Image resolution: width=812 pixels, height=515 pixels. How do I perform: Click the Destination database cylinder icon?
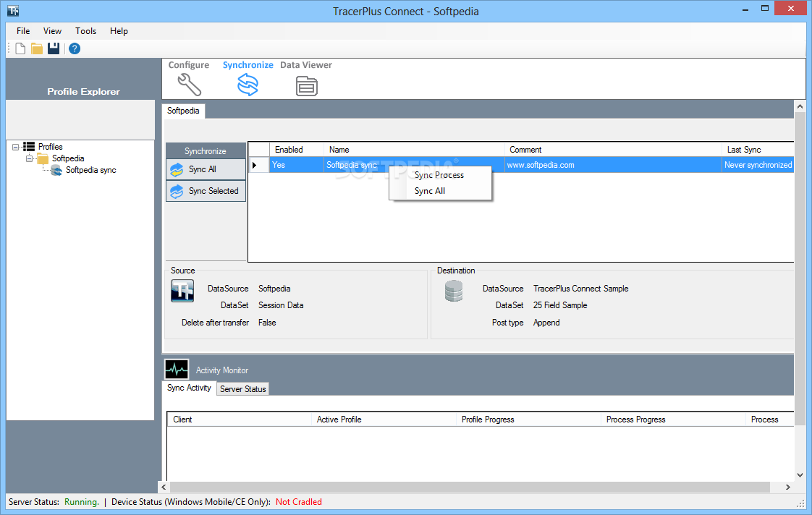(x=454, y=291)
